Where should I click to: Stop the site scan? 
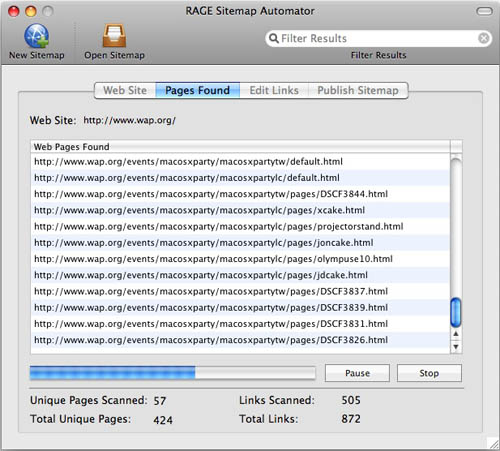coord(429,373)
